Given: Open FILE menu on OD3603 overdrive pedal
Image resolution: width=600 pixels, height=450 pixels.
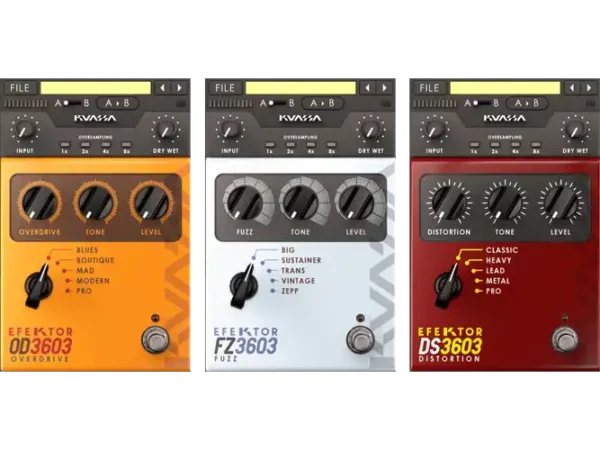Looking at the screenshot, I should 20,88.
